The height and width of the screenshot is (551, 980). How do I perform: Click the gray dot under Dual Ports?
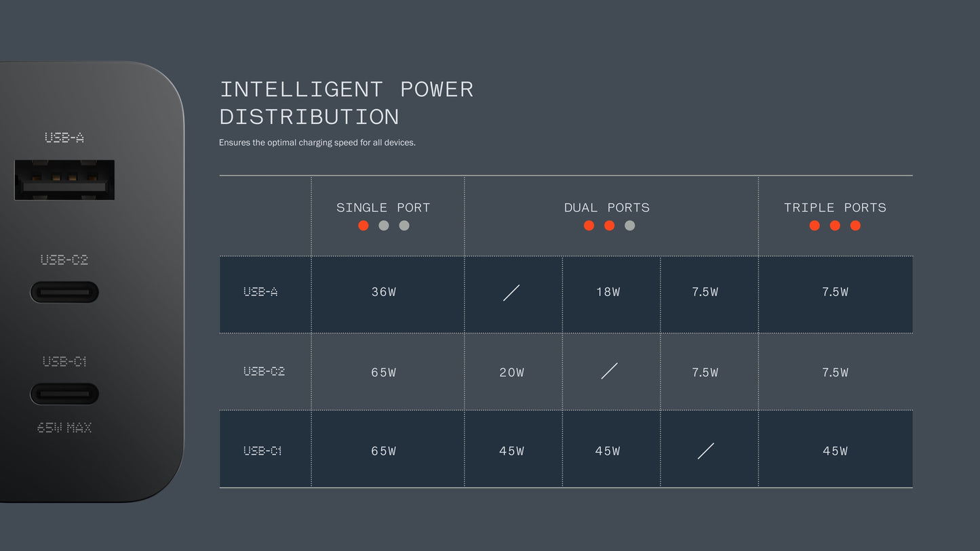coord(630,226)
